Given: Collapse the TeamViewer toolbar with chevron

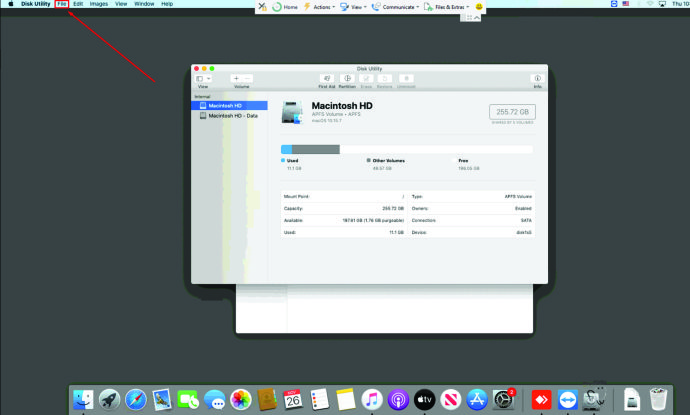Looking at the screenshot, I should point(477,18).
